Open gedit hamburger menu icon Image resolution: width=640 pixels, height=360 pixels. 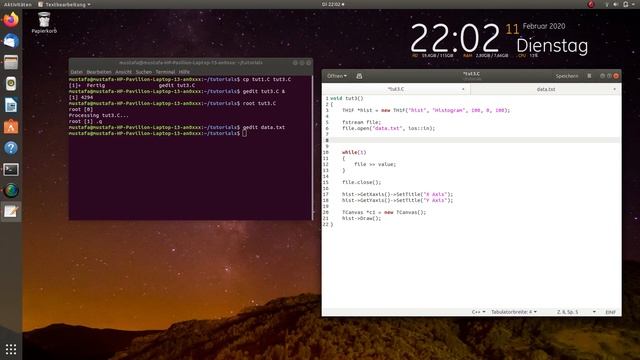click(x=589, y=76)
